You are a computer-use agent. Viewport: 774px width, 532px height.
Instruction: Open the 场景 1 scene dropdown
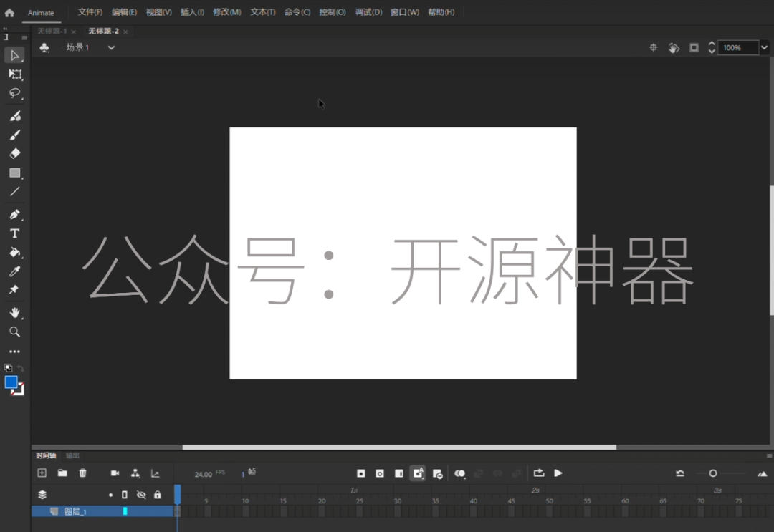[111, 47]
